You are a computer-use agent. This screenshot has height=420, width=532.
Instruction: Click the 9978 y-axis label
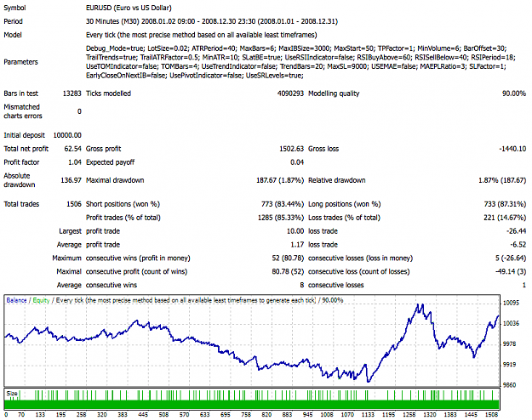pyautogui.click(x=509, y=344)
